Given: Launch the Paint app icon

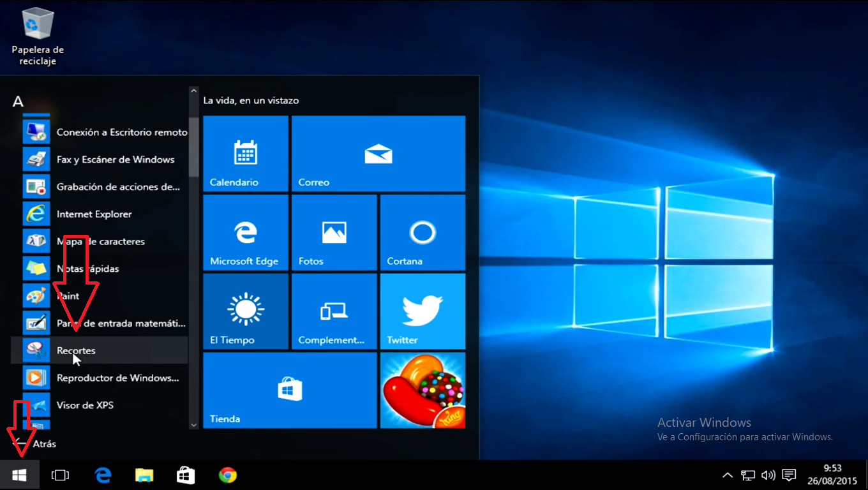Looking at the screenshot, I should [36, 296].
